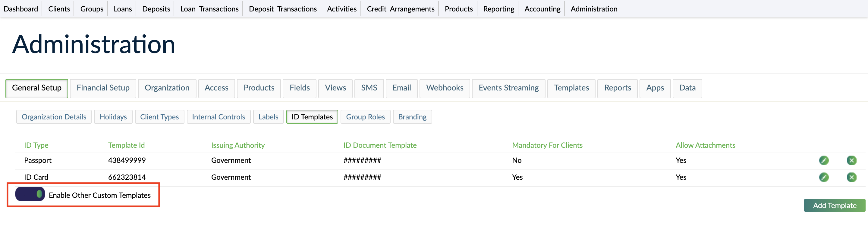Open the top navigation Products item

[x=459, y=9]
